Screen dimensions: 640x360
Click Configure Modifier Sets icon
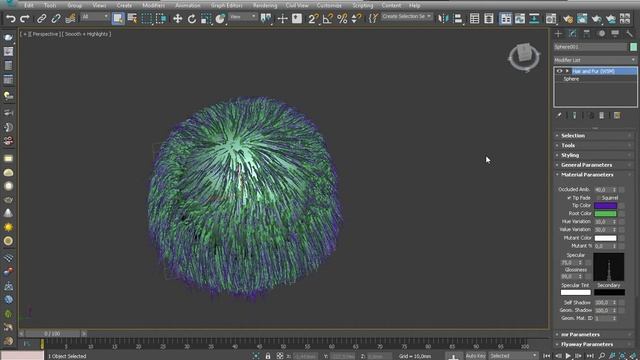click(x=617, y=116)
